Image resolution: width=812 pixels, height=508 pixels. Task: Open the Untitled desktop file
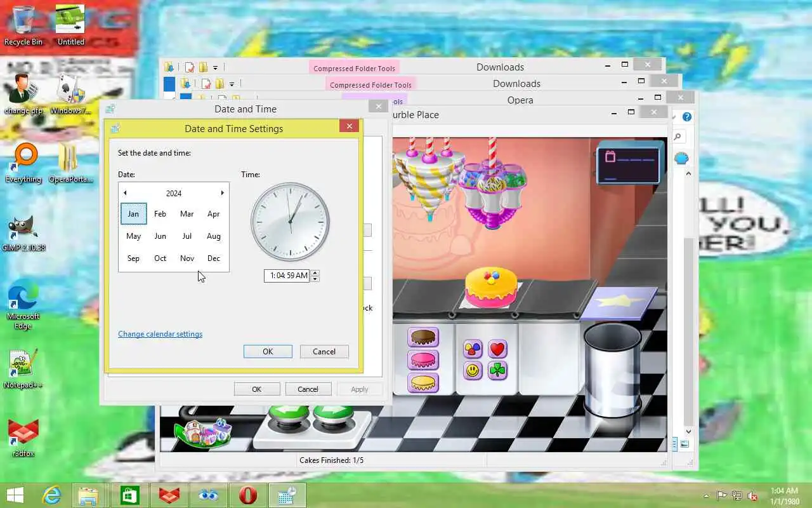point(70,25)
